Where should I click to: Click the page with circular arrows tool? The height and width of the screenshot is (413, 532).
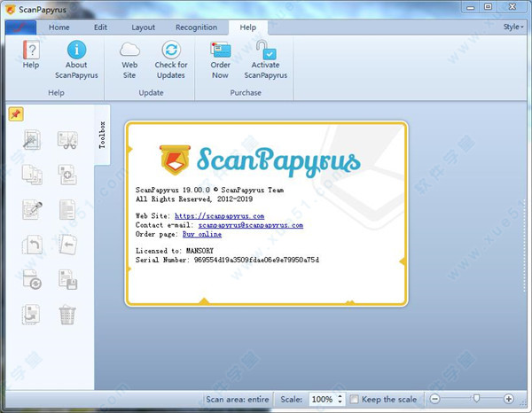(x=32, y=279)
